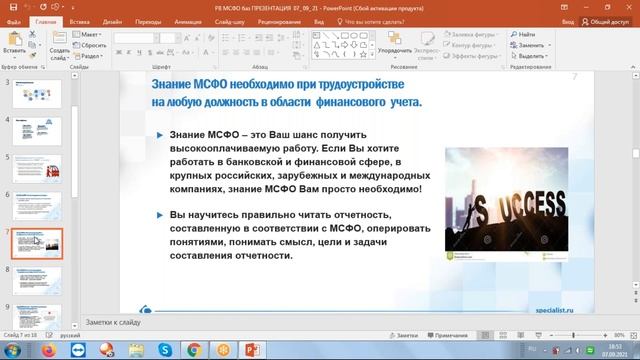Click the Increase font size icon
This screenshot has height=360, width=640.
pos(187,38)
